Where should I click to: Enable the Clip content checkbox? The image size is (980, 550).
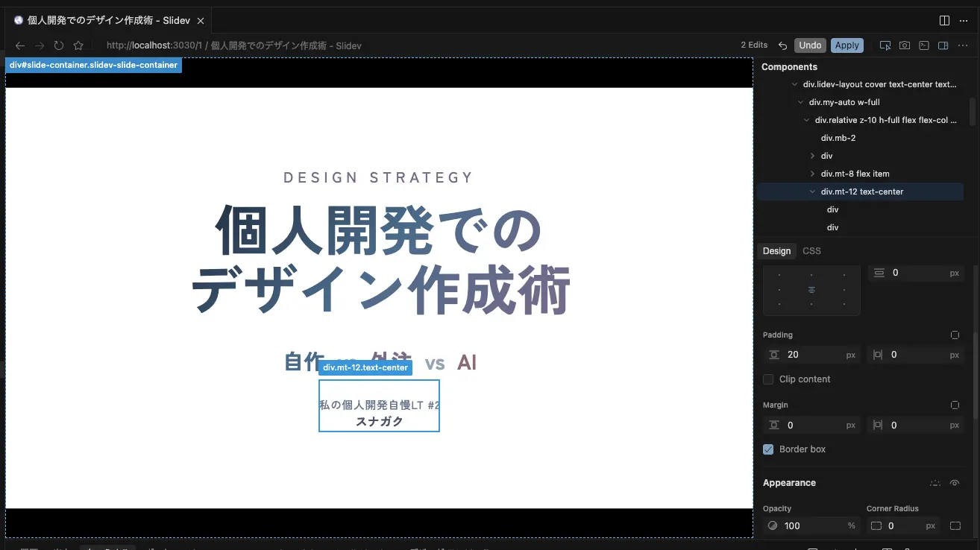tap(767, 379)
